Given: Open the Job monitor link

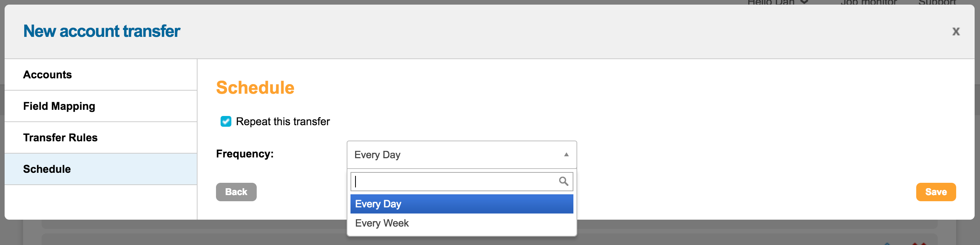Looking at the screenshot, I should [x=869, y=2].
